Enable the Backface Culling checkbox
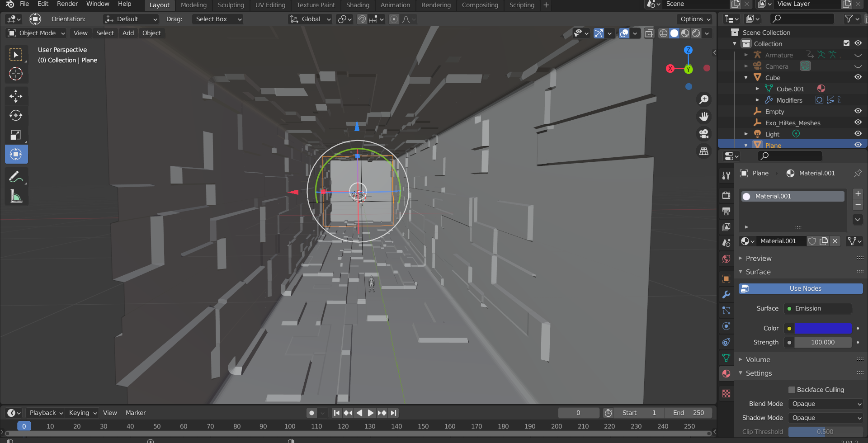The height and width of the screenshot is (443, 868). [792, 390]
